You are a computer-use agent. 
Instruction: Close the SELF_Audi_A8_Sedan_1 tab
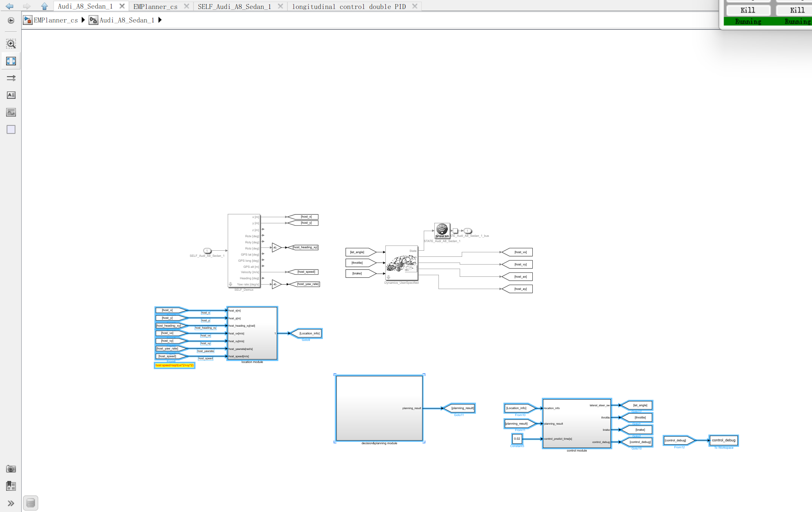[x=280, y=6]
